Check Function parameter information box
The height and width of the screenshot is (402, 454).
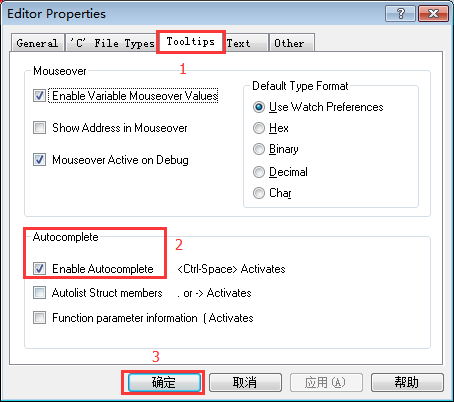pyautogui.click(x=39, y=318)
